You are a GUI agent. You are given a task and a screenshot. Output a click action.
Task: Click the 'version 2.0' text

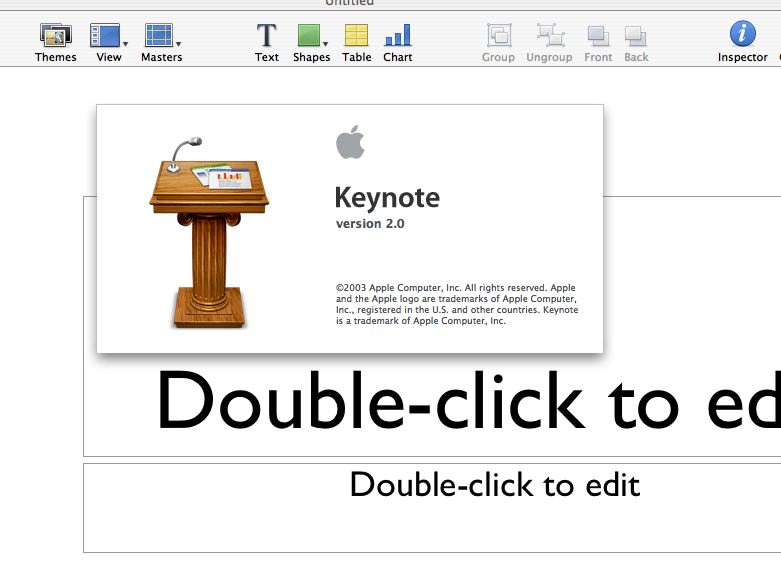click(370, 224)
